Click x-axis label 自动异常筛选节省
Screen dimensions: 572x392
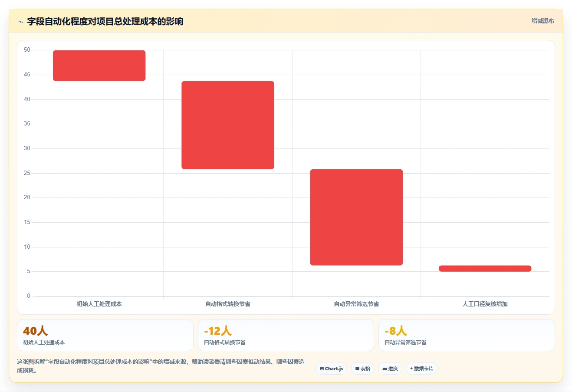(x=356, y=304)
